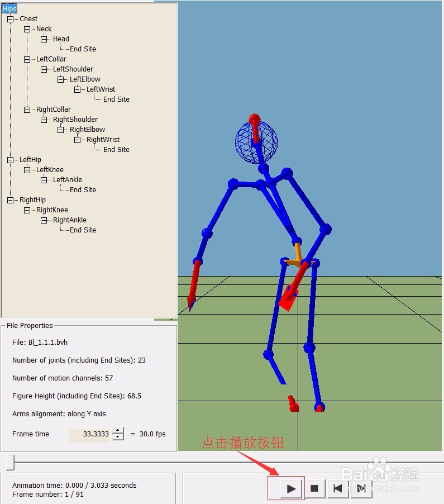The width and height of the screenshot is (444, 504).
Task: Collapse the Chest tree node
Action: tap(10, 19)
